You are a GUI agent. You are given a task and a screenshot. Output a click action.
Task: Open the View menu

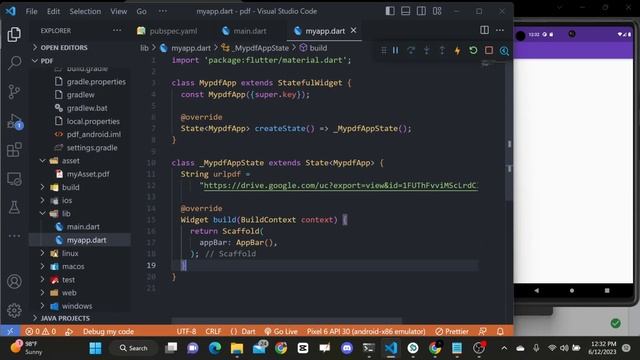tap(119, 11)
